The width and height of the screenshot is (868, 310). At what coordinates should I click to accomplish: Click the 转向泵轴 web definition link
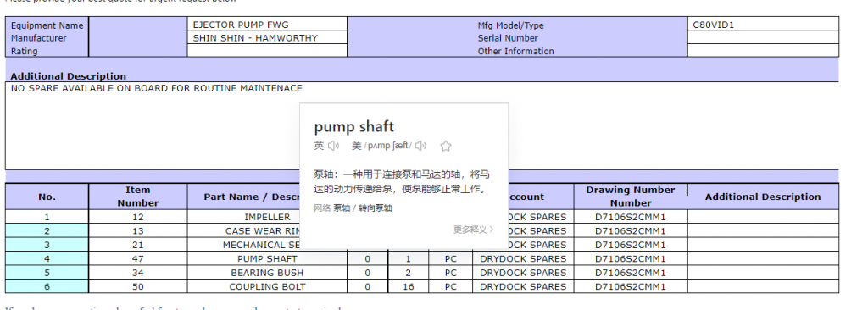376,208
